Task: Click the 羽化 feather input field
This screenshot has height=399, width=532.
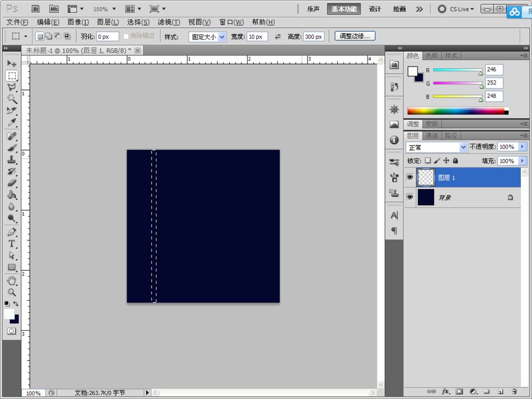Action: (x=107, y=37)
